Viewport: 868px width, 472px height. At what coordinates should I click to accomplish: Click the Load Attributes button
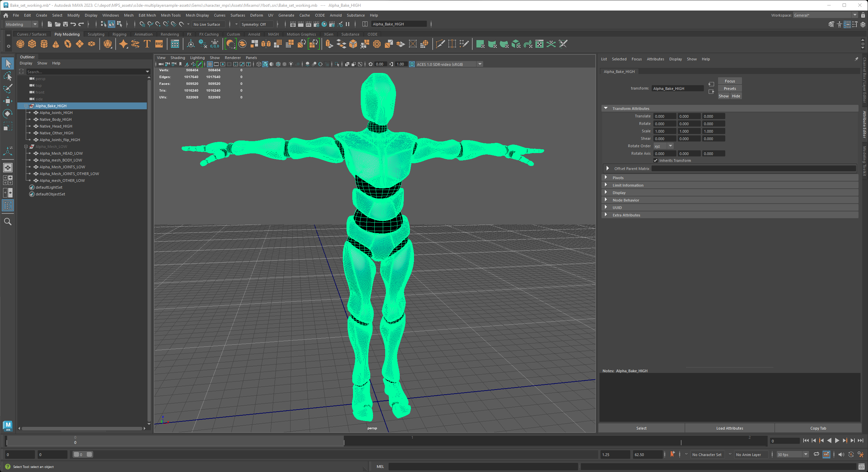click(x=730, y=428)
